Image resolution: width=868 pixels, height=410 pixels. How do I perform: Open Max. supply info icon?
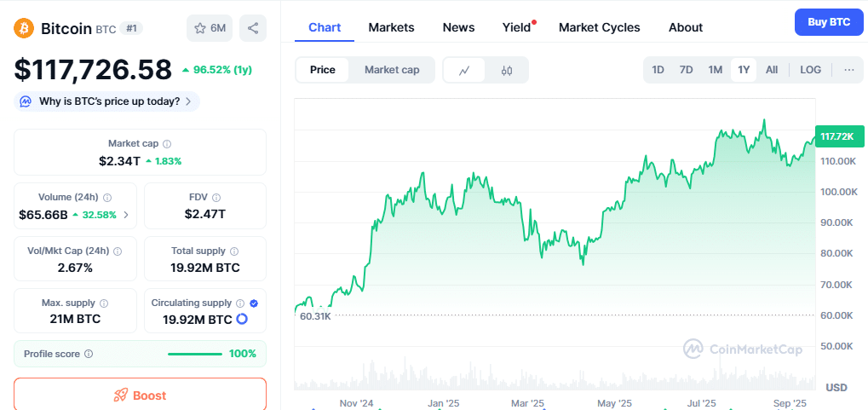tap(104, 303)
